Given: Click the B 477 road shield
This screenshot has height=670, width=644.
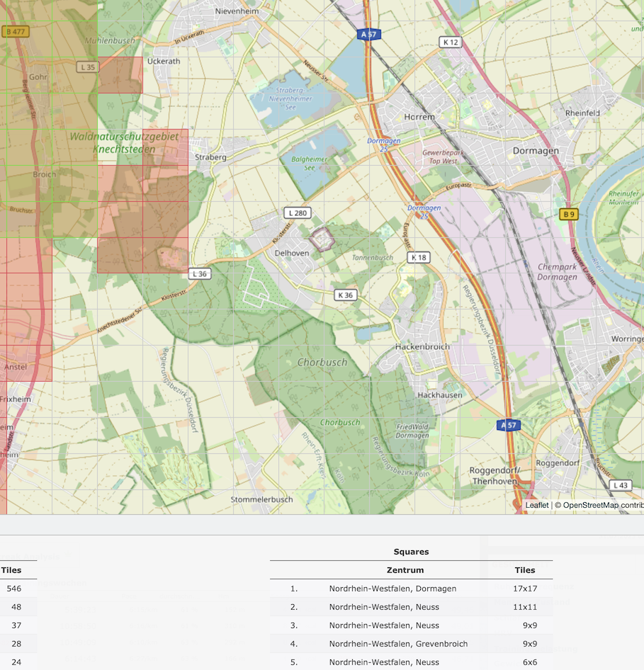Looking at the screenshot, I should click(15, 31).
